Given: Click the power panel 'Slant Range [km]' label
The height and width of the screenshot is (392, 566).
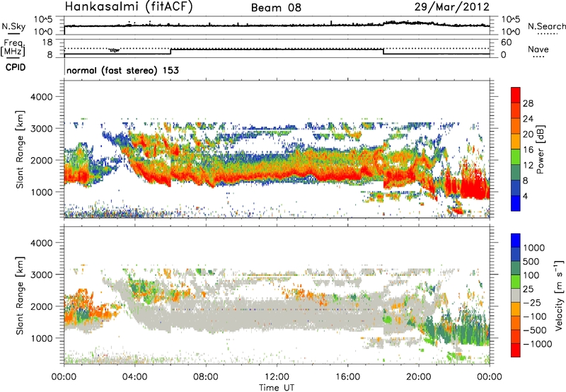Looking at the screenshot, I should [20, 149].
